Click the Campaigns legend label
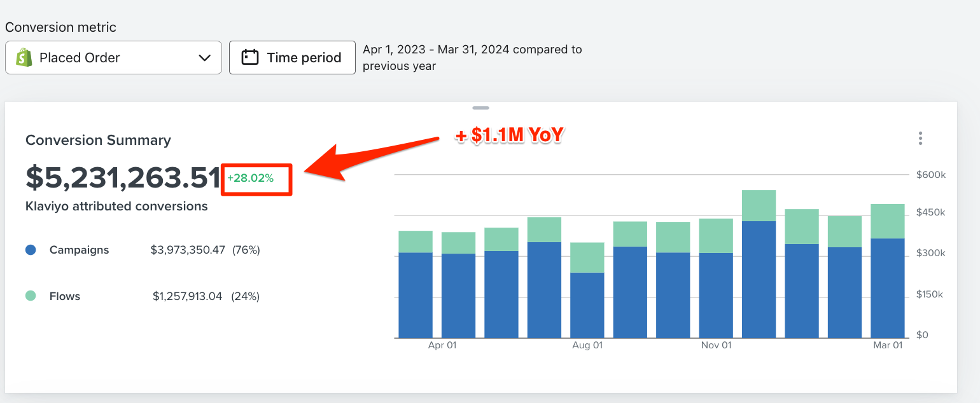The height and width of the screenshot is (403, 980). (79, 250)
